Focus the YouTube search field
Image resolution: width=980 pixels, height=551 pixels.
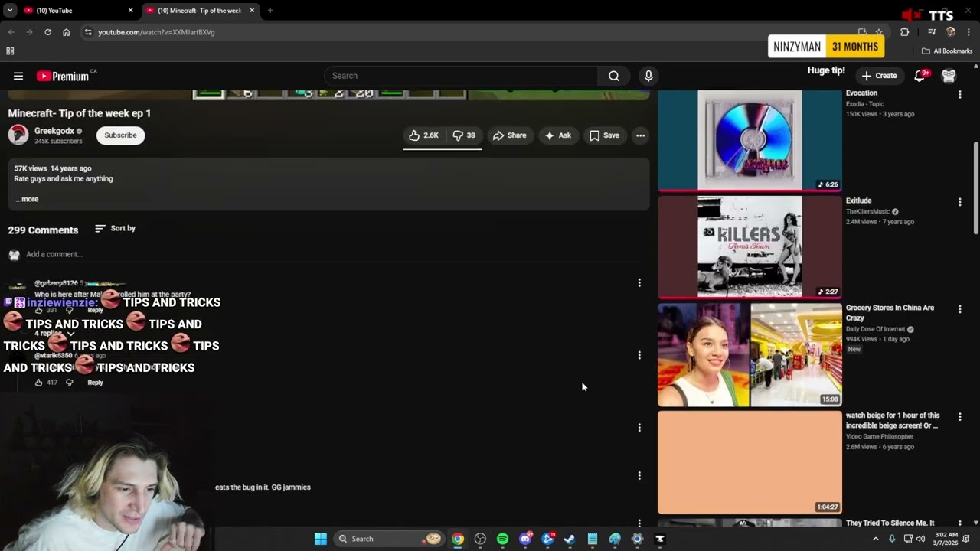click(x=462, y=76)
